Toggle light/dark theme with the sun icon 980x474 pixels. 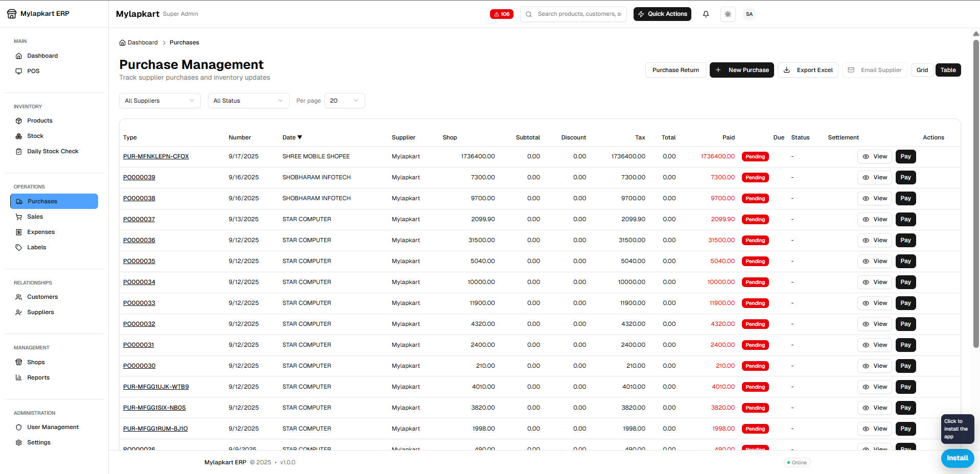728,14
